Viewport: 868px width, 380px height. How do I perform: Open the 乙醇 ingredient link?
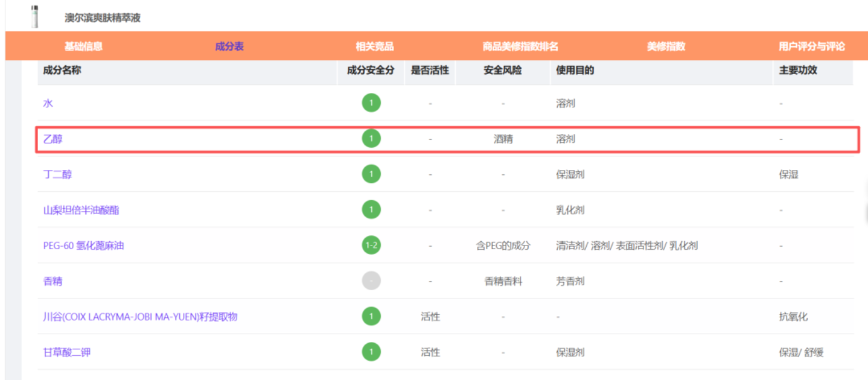53,139
